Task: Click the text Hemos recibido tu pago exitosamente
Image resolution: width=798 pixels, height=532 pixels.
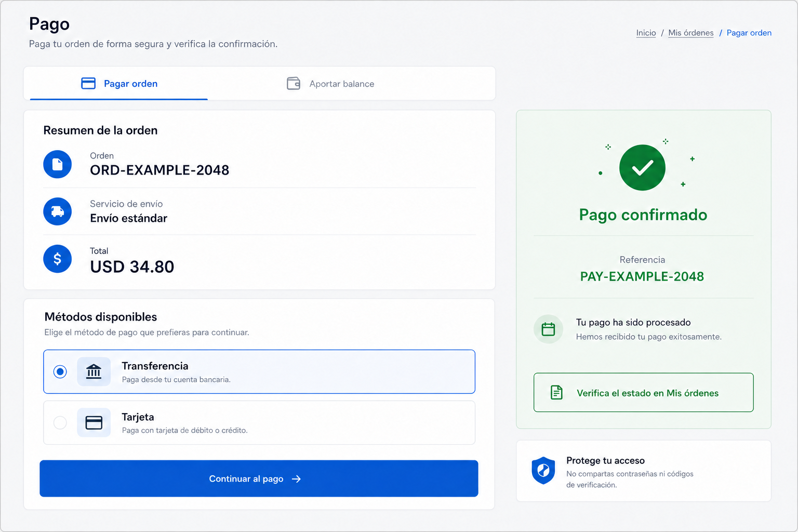Action: tap(649, 337)
